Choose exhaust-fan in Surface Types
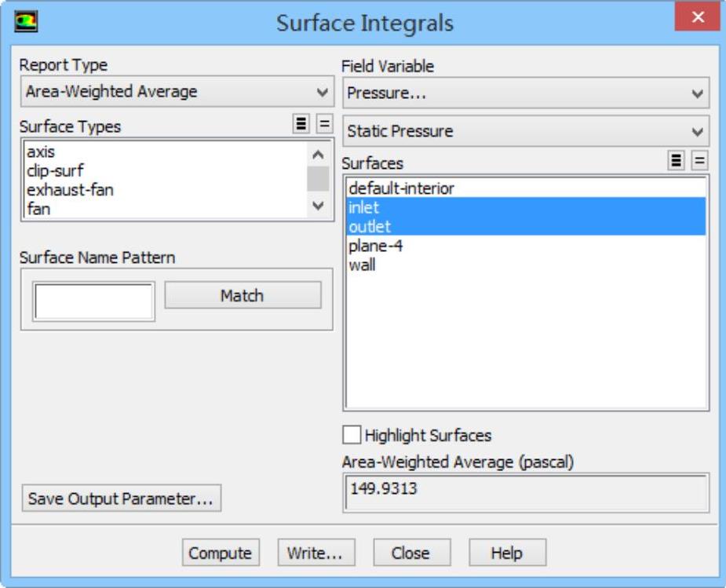The width and height of the screenshot is (726, 588). (x=69, y=190)
